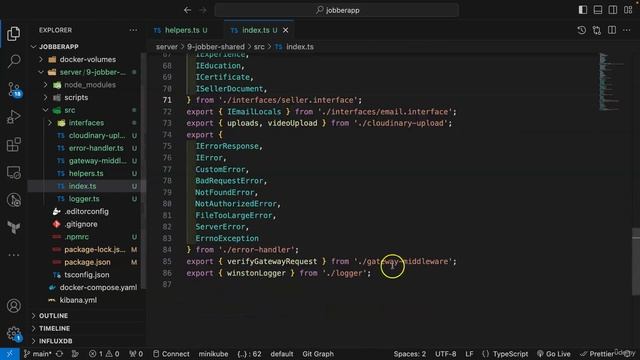
Task: Click the editor vertical scrollbar thumb
Action: pos(636,261)
